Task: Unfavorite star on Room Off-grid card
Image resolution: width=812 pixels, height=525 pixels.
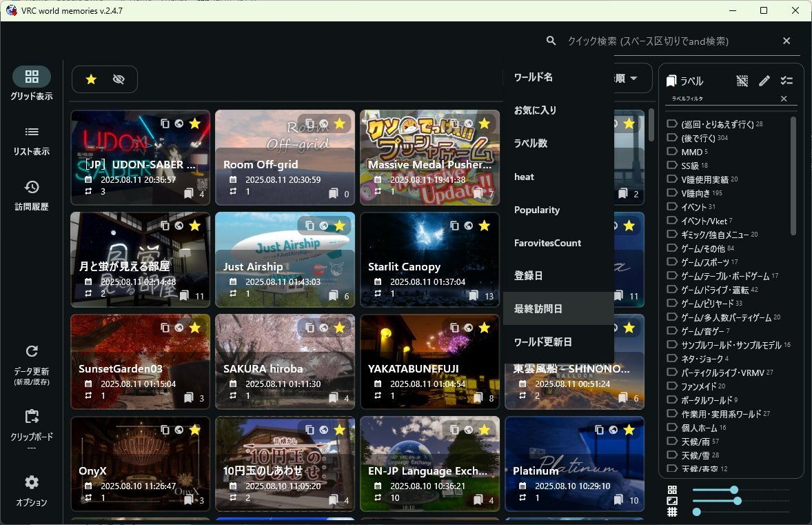Action: 340,123
